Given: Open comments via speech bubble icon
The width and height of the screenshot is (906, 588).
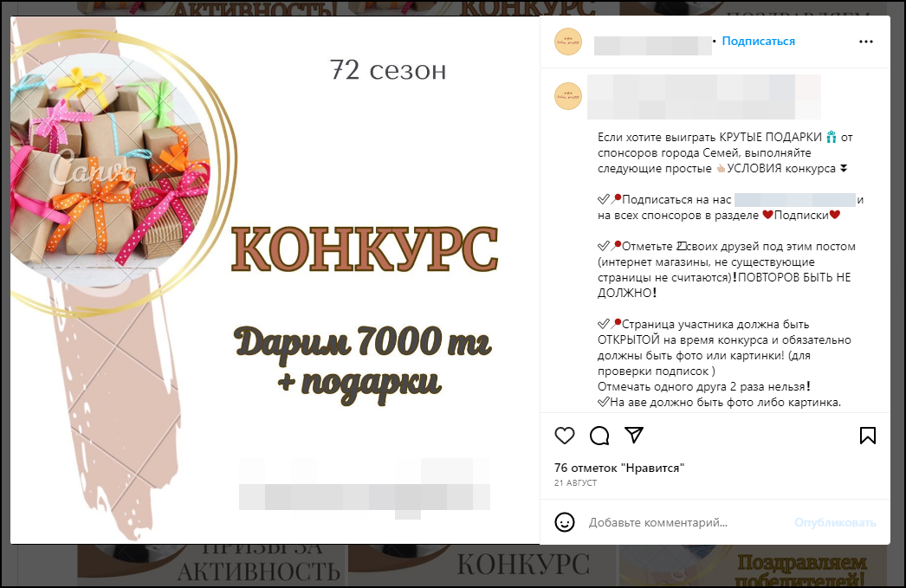Looking at the screenshot, I should point(599,436).
